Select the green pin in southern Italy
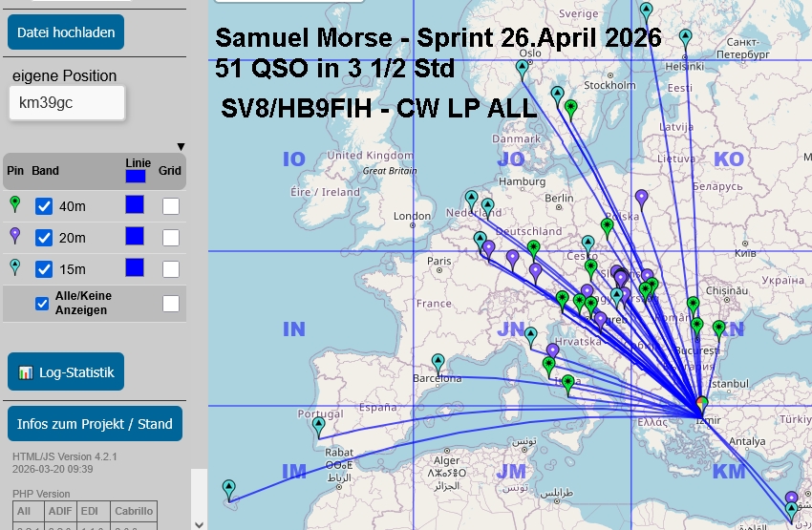Image resolution: width=812 pixels, height=530 pixels. (x=568, y=385)
